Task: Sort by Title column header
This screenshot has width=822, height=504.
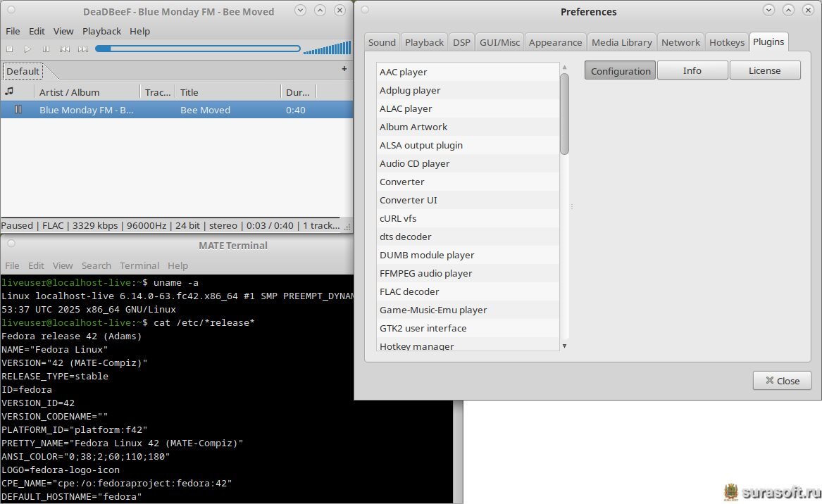Action: coord(228,92)
